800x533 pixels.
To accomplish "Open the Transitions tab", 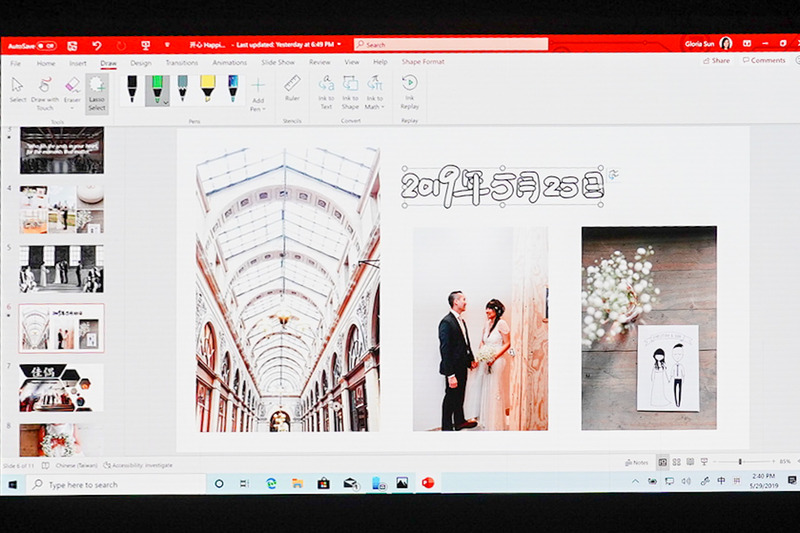I will coord(182,62).
